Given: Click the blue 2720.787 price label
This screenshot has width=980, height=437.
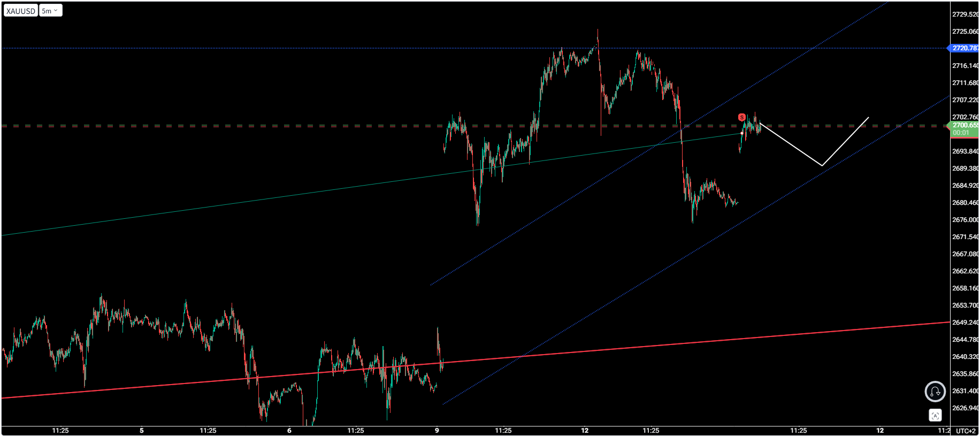Looking at the screenshot, I should pyautogui.click(x=964, y=48).
